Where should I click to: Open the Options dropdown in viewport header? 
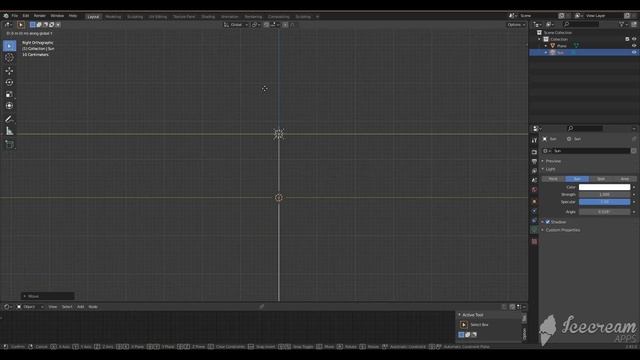click(516, 25)
